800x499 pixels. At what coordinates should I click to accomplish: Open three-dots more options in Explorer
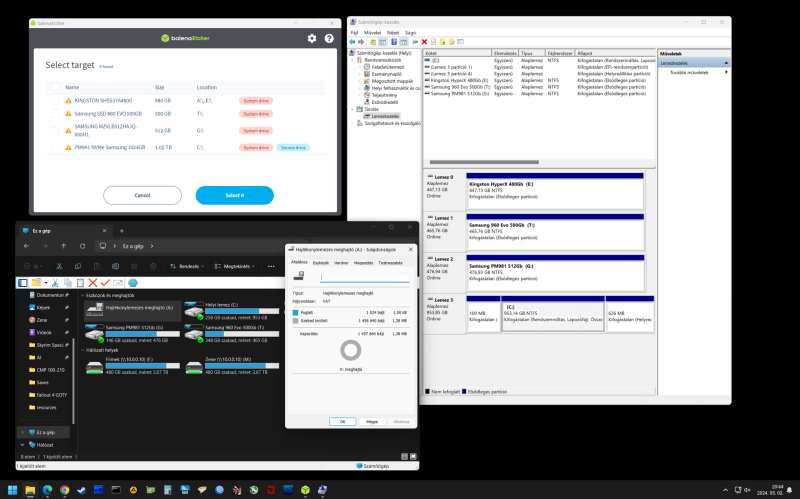point(271,266)
